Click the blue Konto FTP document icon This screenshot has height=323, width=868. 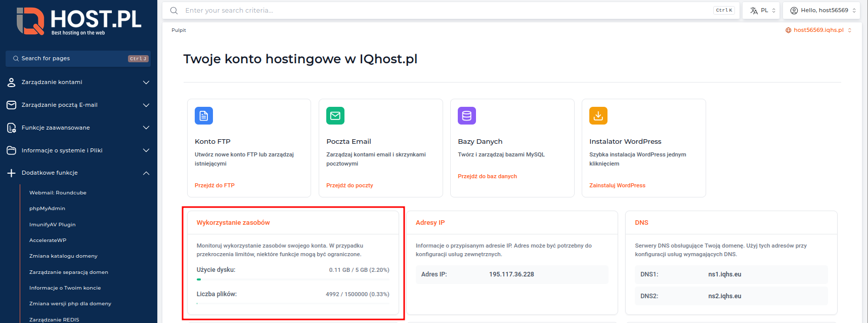[x=203, y=116]
